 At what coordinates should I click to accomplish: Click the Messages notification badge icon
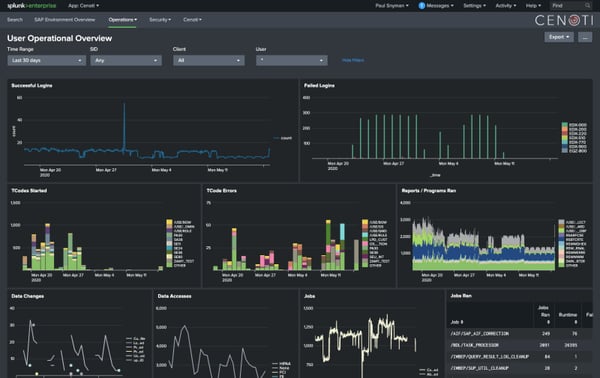(x=422, y=6)
